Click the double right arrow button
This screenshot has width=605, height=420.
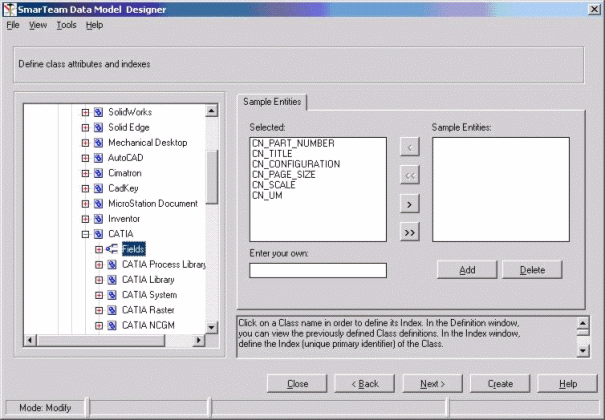pos(409,232)
